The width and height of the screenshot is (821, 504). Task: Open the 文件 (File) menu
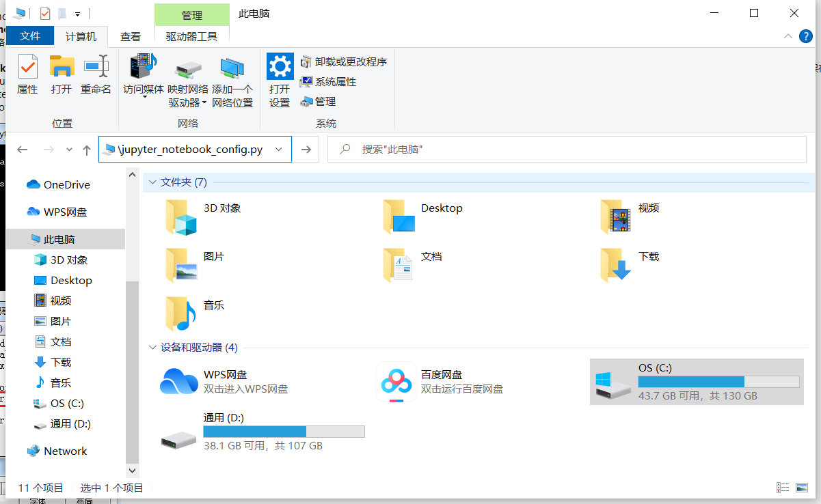tap(29, 36)
